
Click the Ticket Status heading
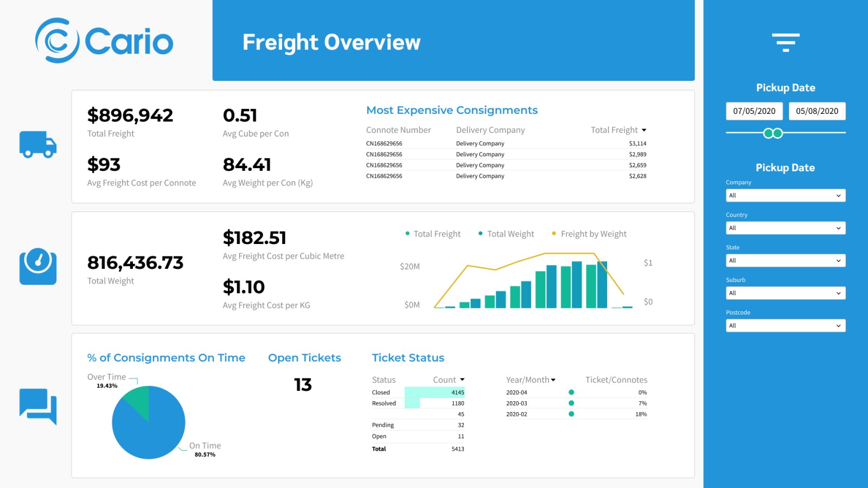(x=408, y=357)
